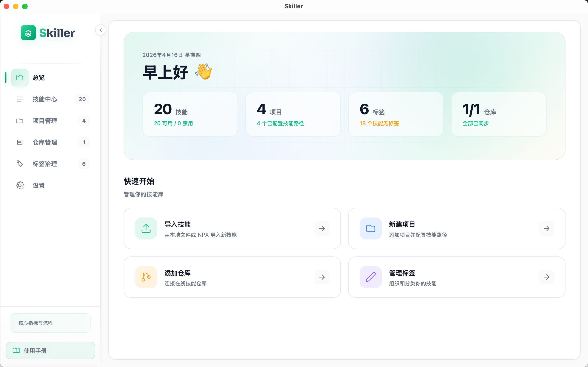Click the 导入技能 upload icon

click(x=146, y=228)
